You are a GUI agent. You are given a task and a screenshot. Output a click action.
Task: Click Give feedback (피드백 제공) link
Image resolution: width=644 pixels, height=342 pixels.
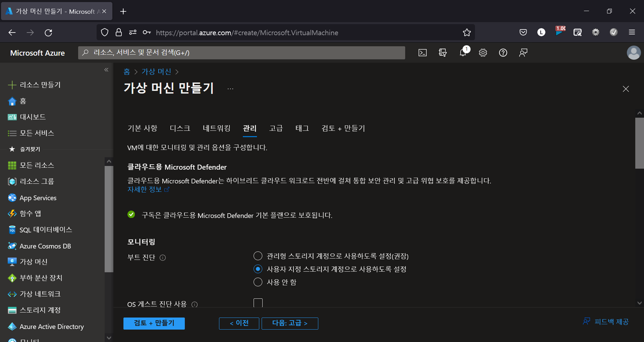[606, 322]
